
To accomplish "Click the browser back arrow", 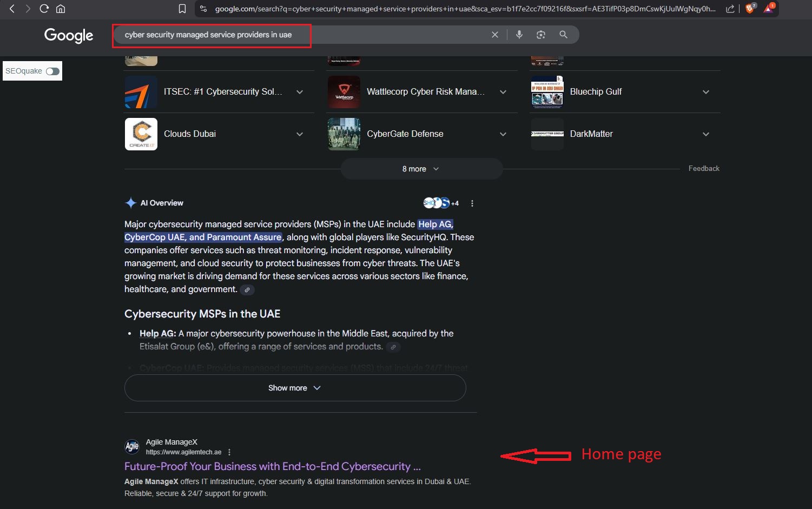I will [12, 9].
